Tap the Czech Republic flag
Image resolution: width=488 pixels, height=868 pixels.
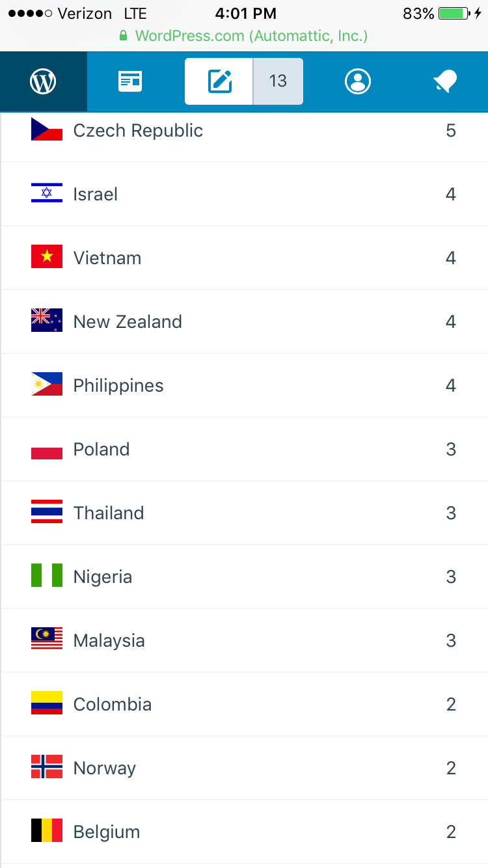tap(47, 130)
